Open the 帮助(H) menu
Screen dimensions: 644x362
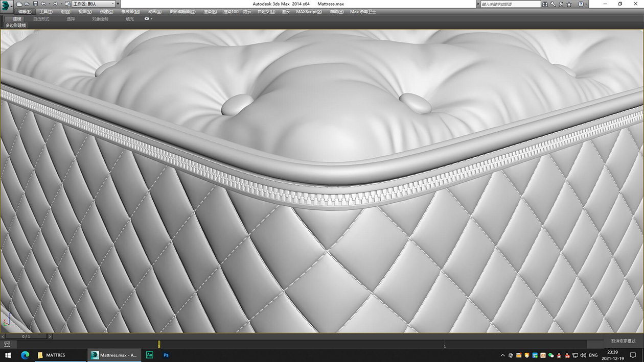coord(336,12)
